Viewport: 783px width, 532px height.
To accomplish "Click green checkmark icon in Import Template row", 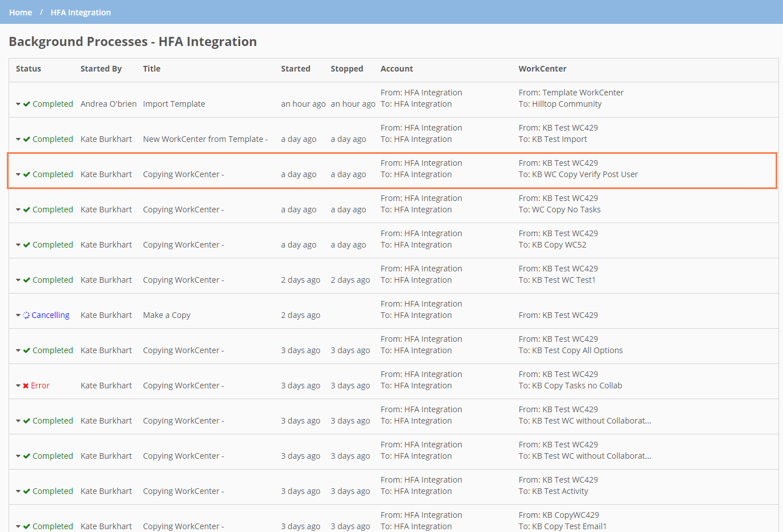I will tap(27, 104).
